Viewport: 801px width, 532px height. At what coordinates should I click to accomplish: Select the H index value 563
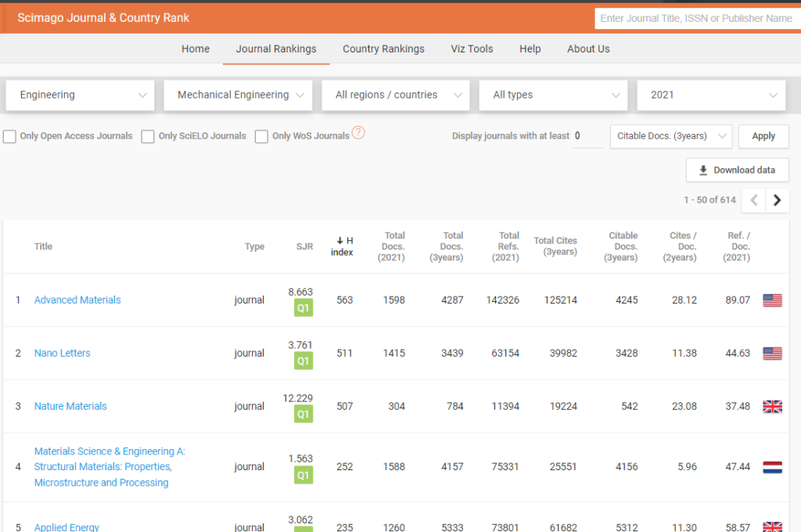point(345,300)
